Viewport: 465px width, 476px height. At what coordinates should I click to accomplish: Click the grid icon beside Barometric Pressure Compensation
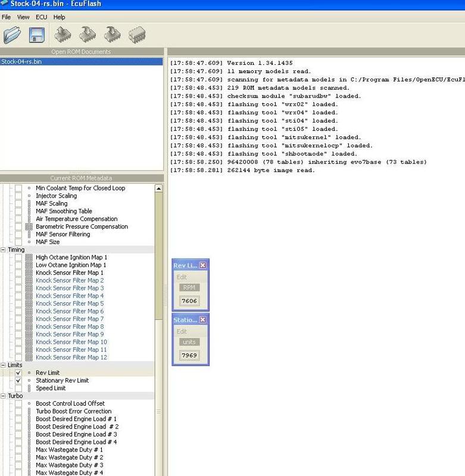[29, 227]
